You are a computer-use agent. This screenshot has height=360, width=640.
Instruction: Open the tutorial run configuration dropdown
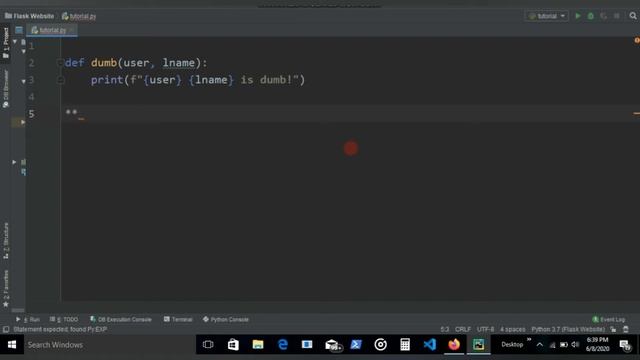(x=547, y=16)
